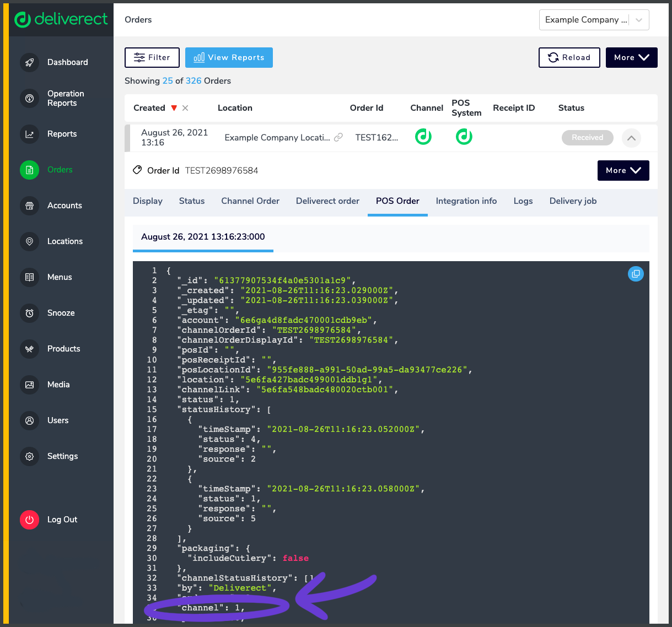
Task: Switch to the Integration info tab
Action: [466, 201]
